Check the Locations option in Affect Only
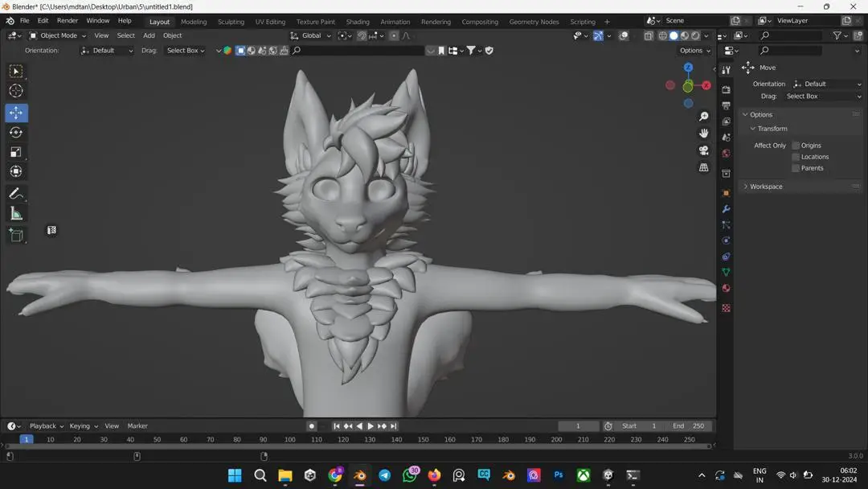 coord(796,156)
